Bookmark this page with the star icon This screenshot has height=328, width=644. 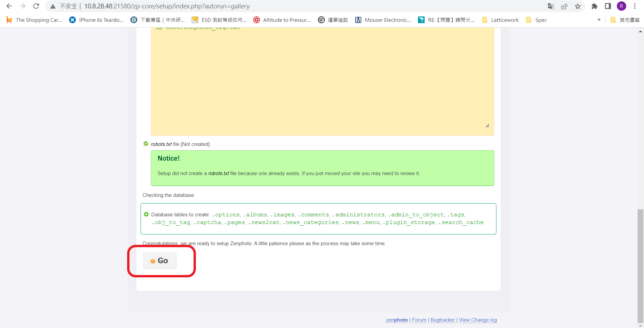(578, 6)
